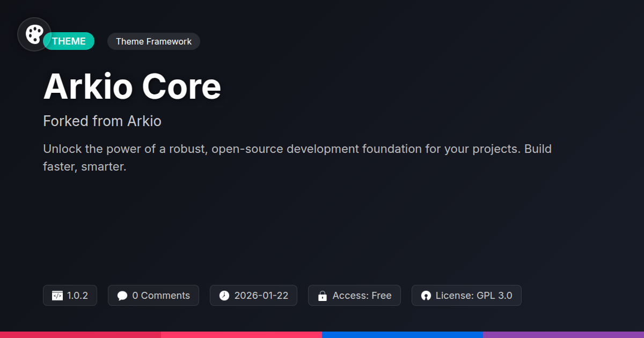The height and width of the screenshot is (338, 644).
Task: Click the comments speech bubble icon
Action: [x=122, y=296]
